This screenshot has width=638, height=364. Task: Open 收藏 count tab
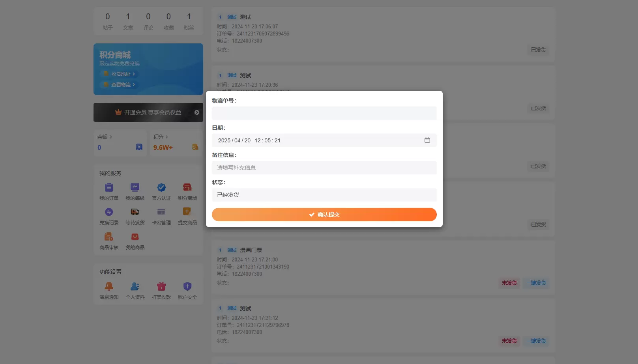[168, 21]
